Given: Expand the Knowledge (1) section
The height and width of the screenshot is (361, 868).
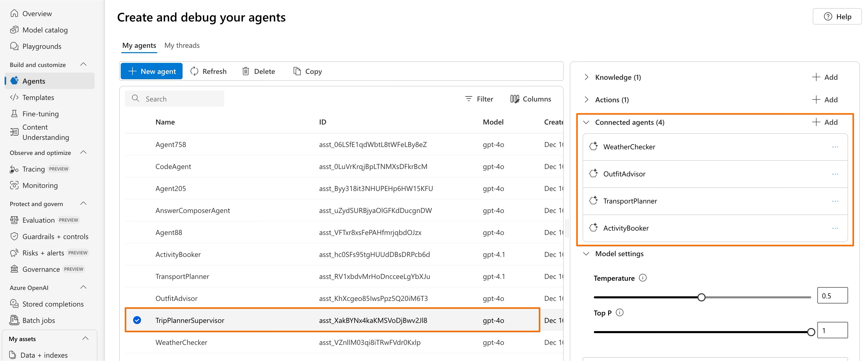Looking at the screenshot, I should [x=586, y=77].
